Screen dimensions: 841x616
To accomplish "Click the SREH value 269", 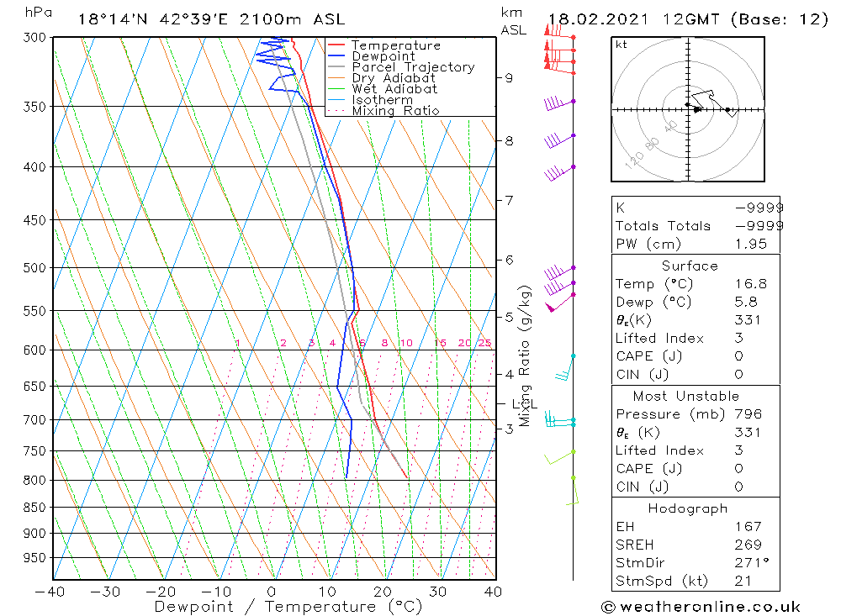I will coord(748,545).
